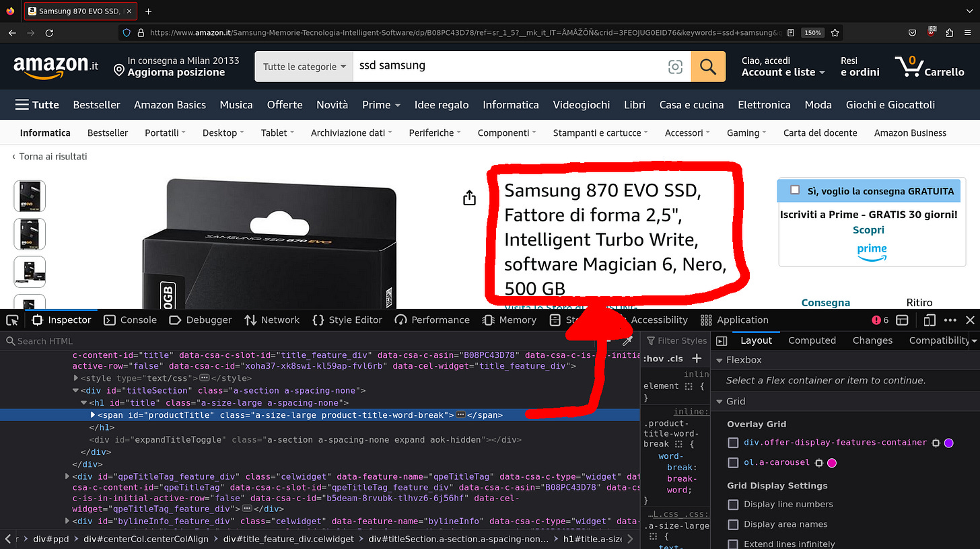Open the Computed sidebar tab
This screenshot has height=549, width=980.
coord(812,340)
